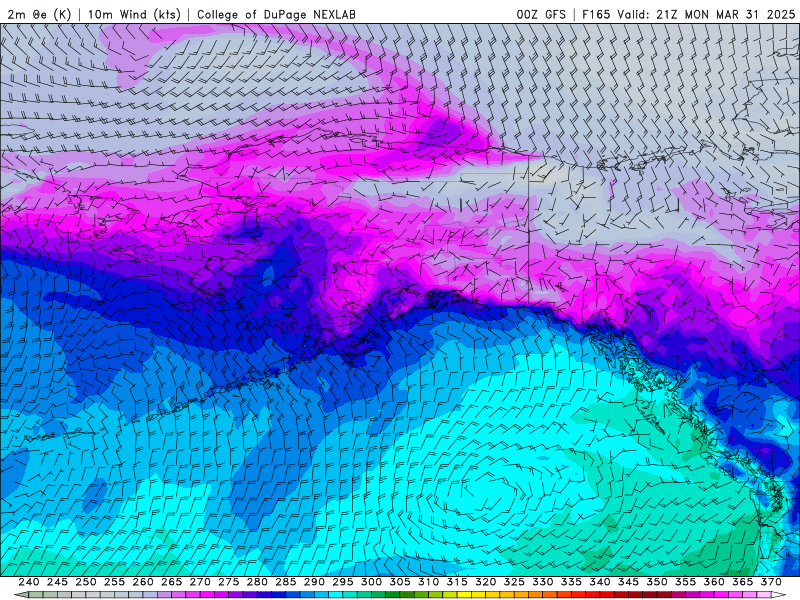Click the 255 legend value
This screenshot has width=800, height=600.
point(114,582)
